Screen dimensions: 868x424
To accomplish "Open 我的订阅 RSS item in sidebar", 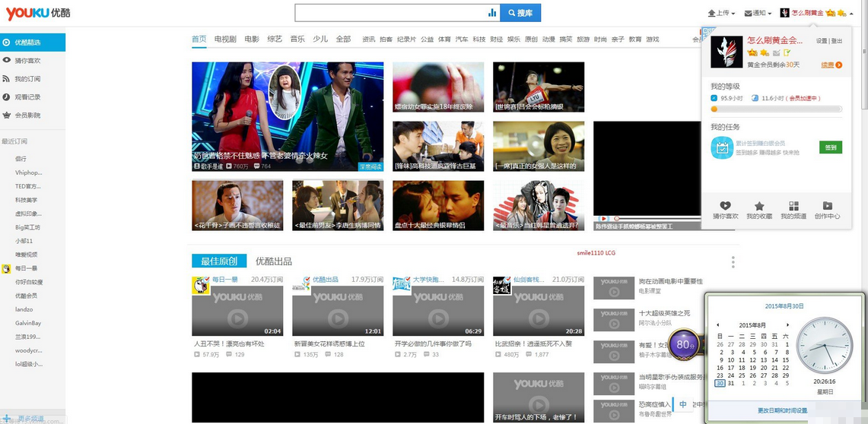I will pos(22,78).
